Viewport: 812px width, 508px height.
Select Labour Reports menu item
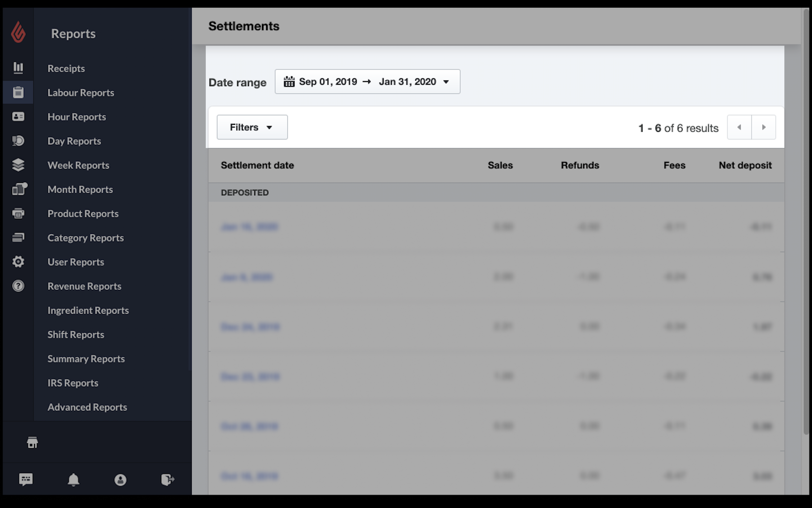81,92
